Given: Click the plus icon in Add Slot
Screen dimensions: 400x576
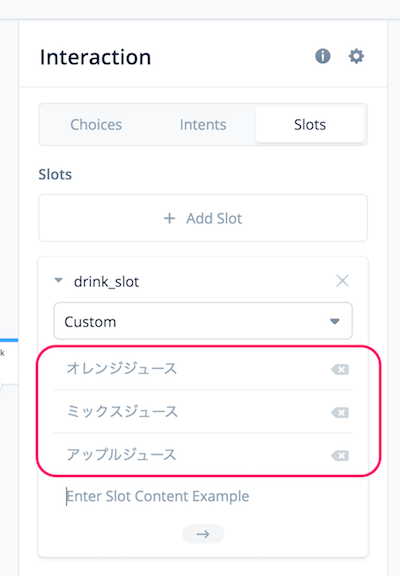Looking at the screenshot, I should (x=169, y=218).
